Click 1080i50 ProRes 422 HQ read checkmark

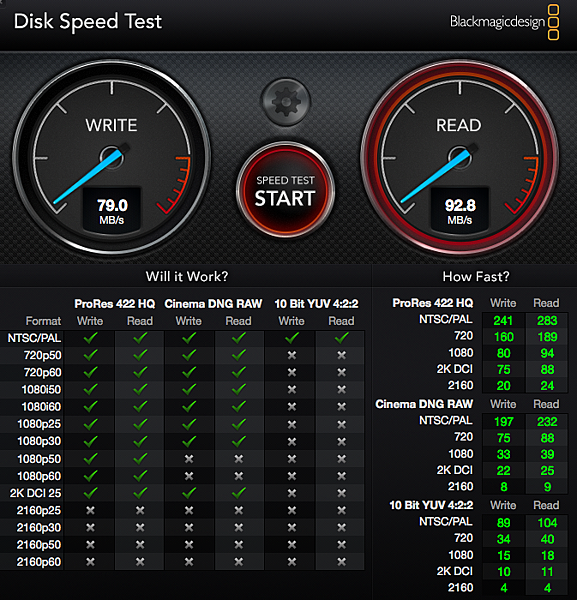pyautogui.click(x=140, y=390)
